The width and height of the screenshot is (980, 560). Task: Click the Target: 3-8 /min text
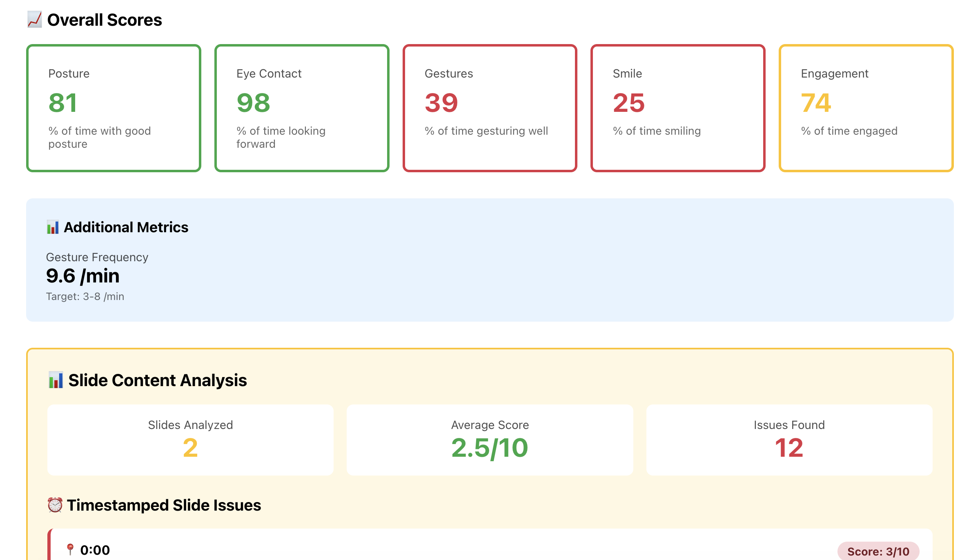pos(85,296)
